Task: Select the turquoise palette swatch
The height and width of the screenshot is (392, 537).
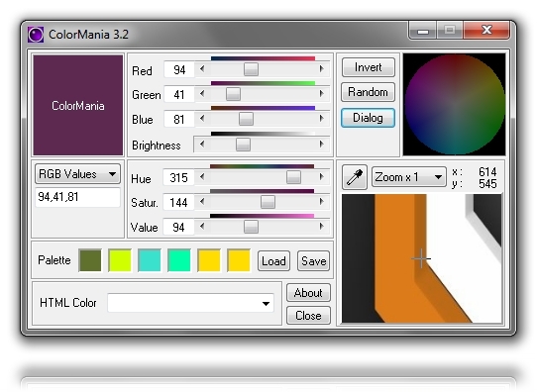Action: 150,260
